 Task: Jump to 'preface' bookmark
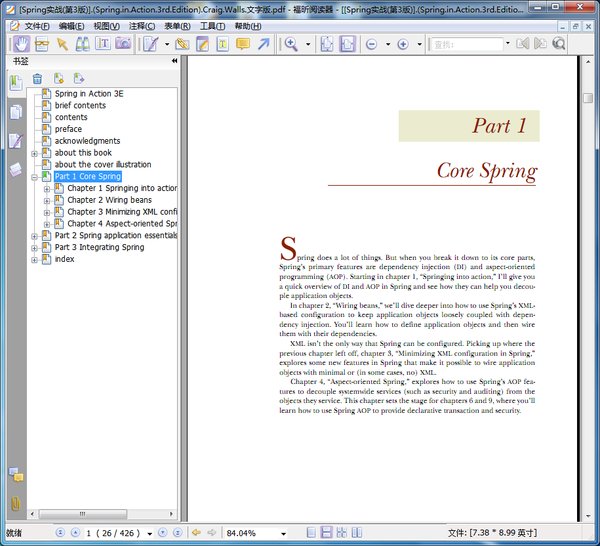pos(68,129)
